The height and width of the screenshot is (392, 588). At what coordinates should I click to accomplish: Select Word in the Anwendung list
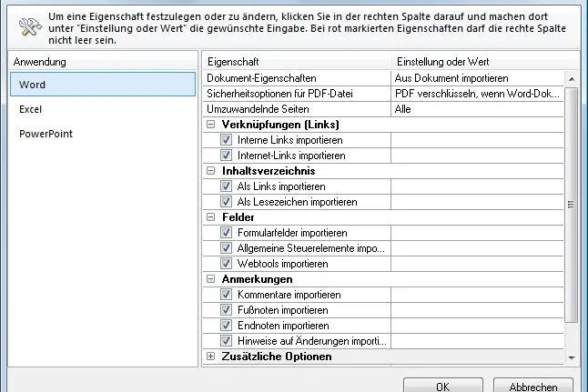(x=103, y=85)
